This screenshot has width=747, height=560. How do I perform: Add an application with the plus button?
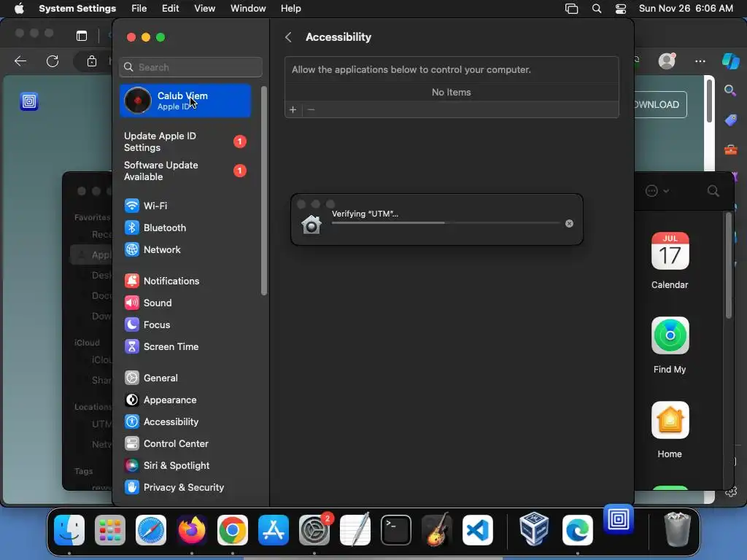[x=293, y=110]
